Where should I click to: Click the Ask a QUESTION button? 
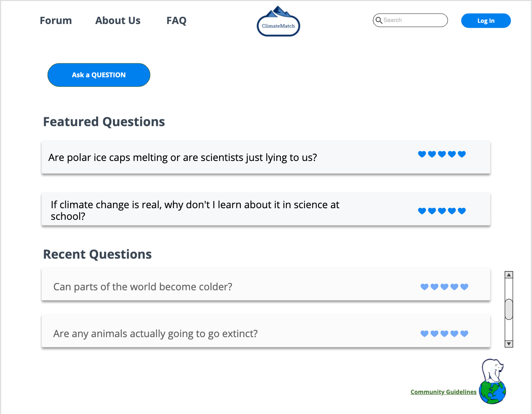coord(99,75)
